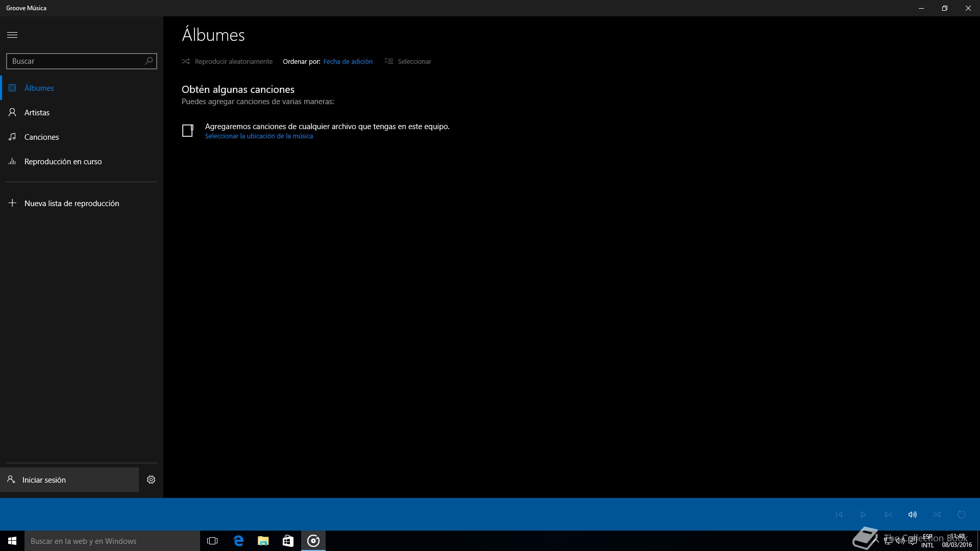Focus the Buscar search field
980x551 pixels.
coord(82,61)
